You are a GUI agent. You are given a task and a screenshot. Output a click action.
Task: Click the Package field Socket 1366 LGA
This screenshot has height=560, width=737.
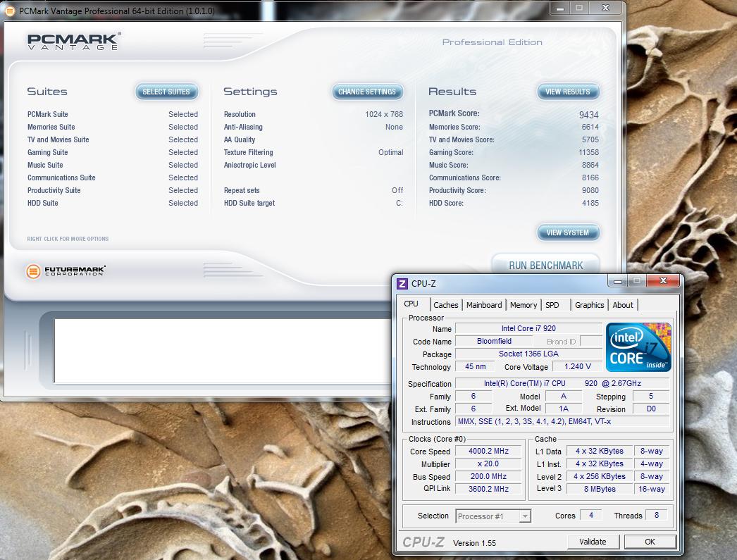(528, 354)
